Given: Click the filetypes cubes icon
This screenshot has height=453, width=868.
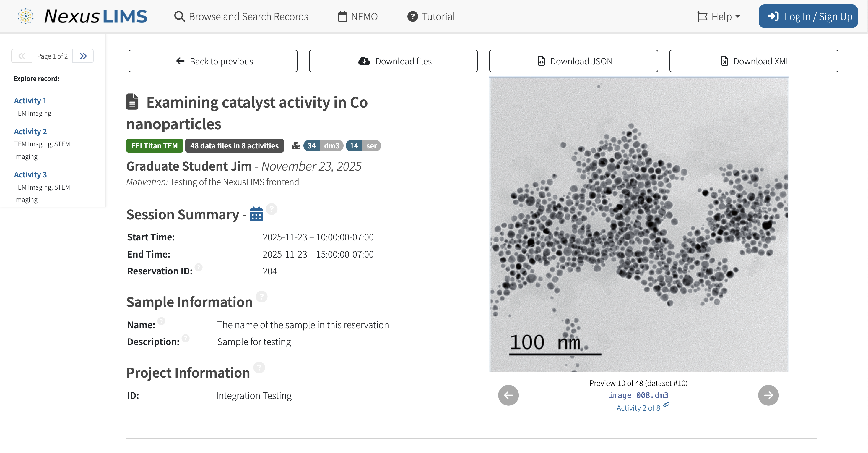Looking at the screenshot, I should (295, 146).
